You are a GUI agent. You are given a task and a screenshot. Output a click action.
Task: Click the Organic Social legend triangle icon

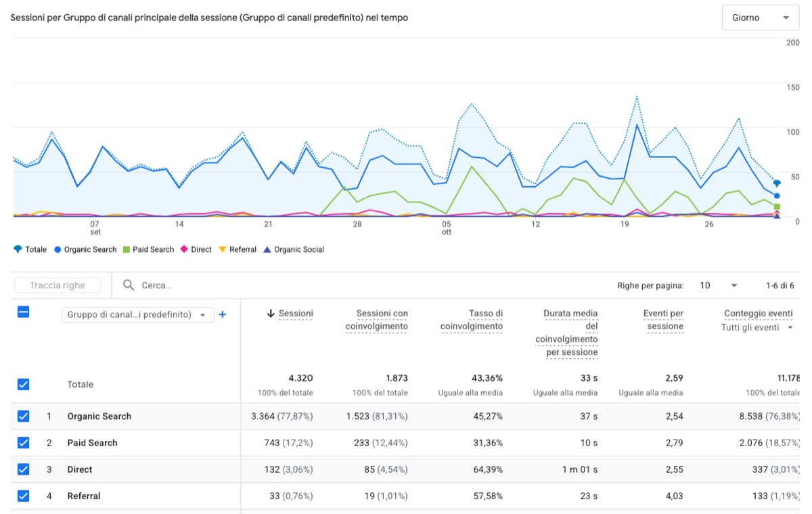coord(267,250)
